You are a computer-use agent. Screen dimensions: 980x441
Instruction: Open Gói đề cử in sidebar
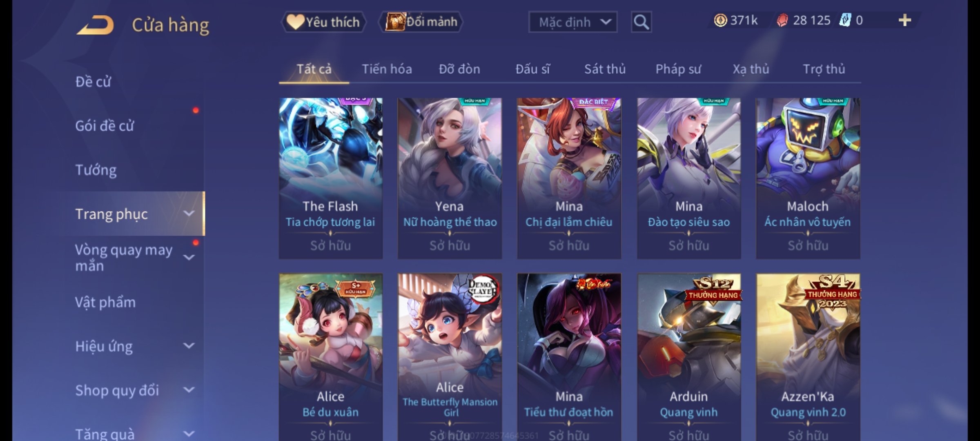pos(105,126)
